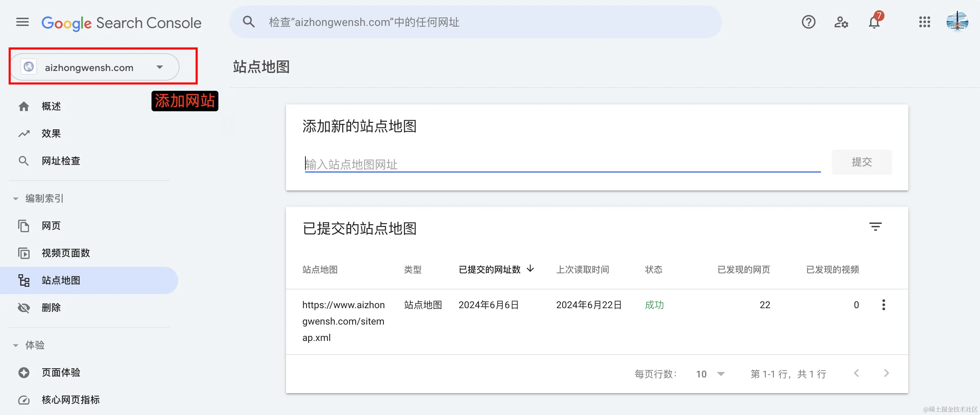Focus the 输入站点地图网址 input field
980x415 pixels.
pos(562,164)
